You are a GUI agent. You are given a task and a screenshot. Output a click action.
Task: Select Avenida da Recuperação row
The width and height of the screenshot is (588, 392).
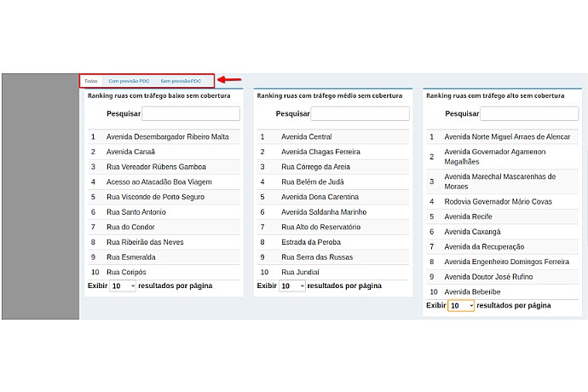[x=502, y=247]
